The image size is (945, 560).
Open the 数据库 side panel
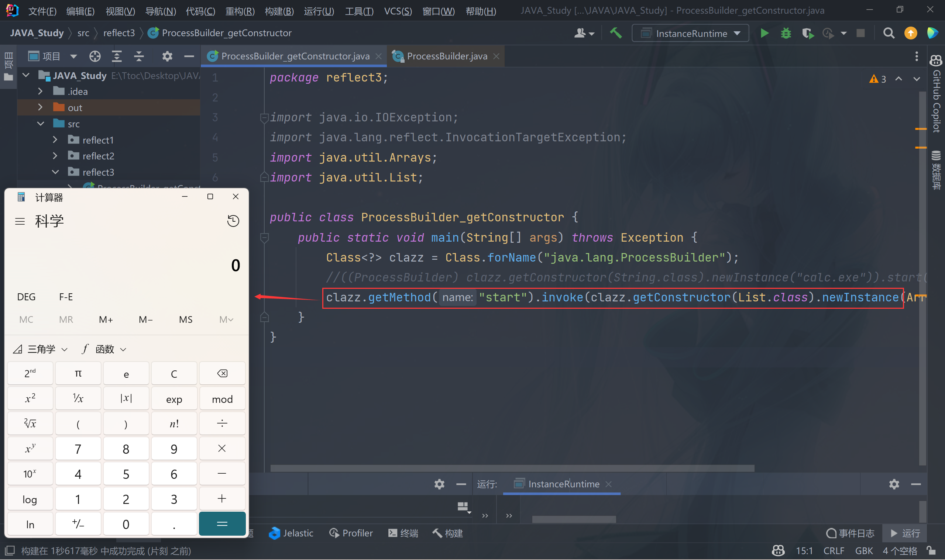click(x=936, y=170)
